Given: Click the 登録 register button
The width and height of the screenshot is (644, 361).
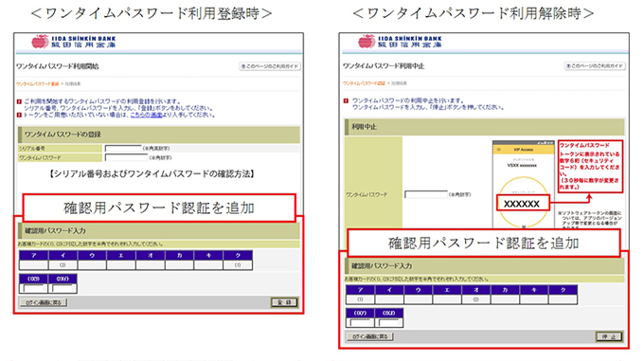Looking at the screenshot, I should (x=284, y=302).
